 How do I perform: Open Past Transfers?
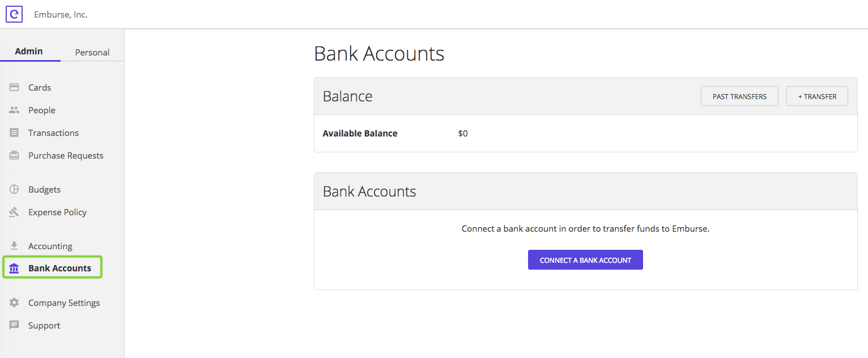point(739,96)
